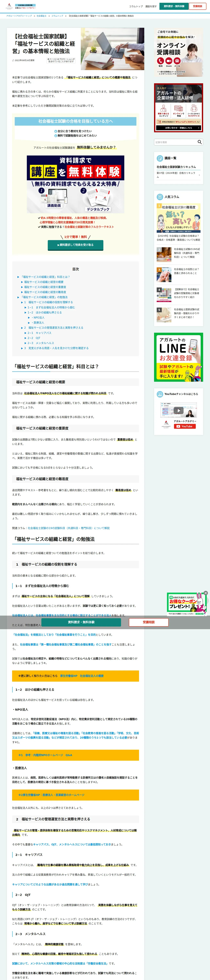Click the magnifying glass search icon
Viewport: 210px width, 980px height.
tap(199, 142)
